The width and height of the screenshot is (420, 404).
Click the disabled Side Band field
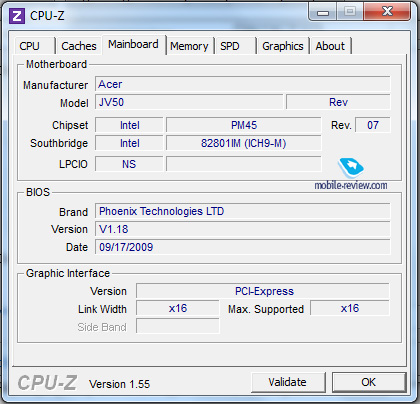pyautogui.click(x=178, y=326)
